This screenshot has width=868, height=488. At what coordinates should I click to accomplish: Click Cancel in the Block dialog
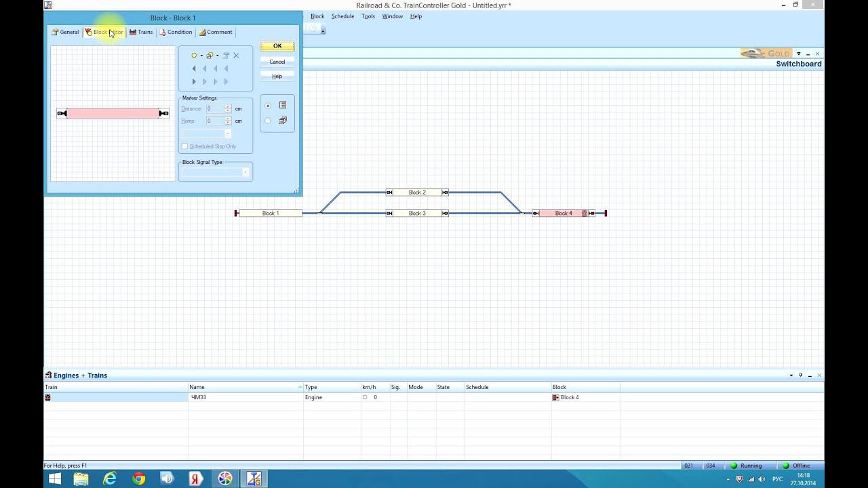(x=277, y=62)
